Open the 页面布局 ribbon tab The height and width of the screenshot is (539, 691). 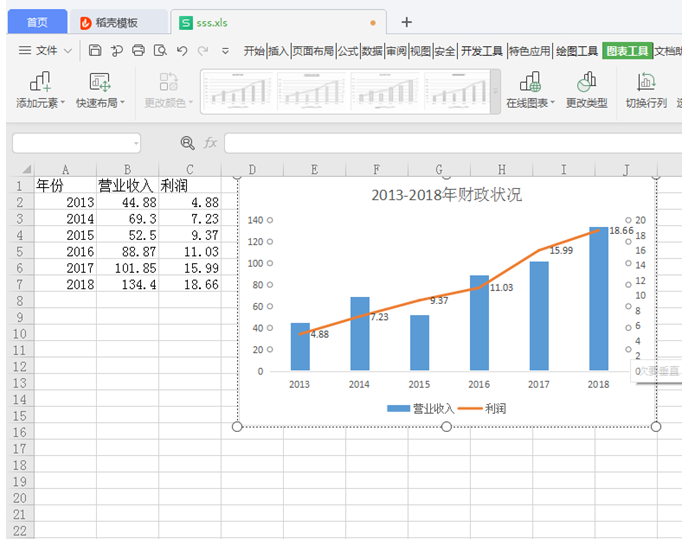313,51
